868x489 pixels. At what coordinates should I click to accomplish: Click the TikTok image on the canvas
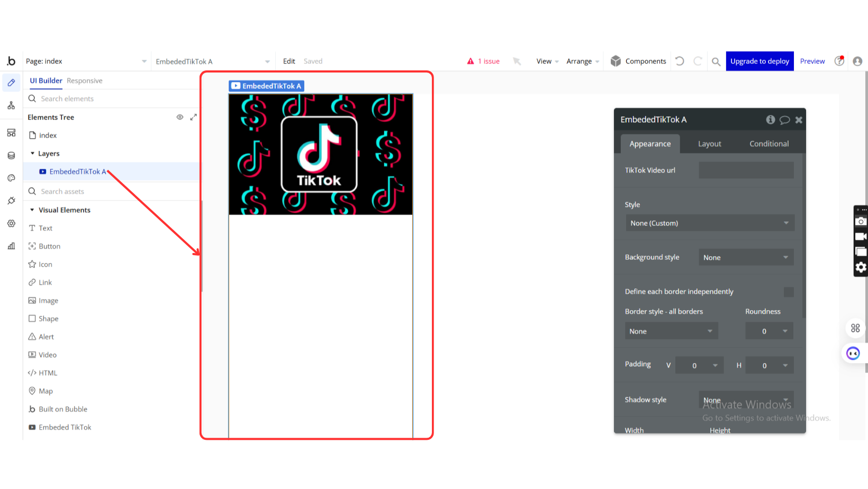321,155
